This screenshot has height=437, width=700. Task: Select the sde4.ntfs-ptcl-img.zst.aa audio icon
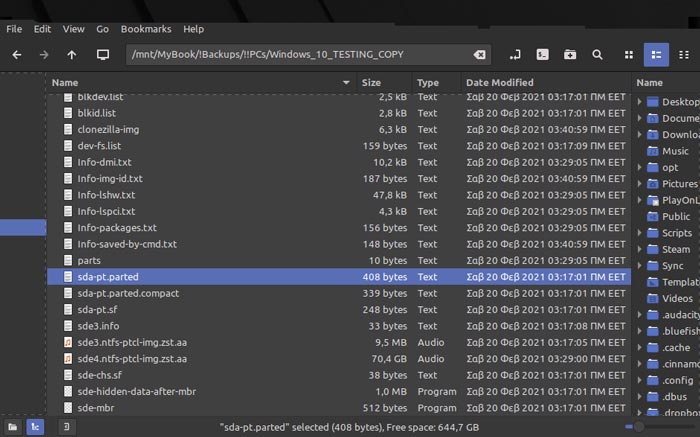(68, 359)
